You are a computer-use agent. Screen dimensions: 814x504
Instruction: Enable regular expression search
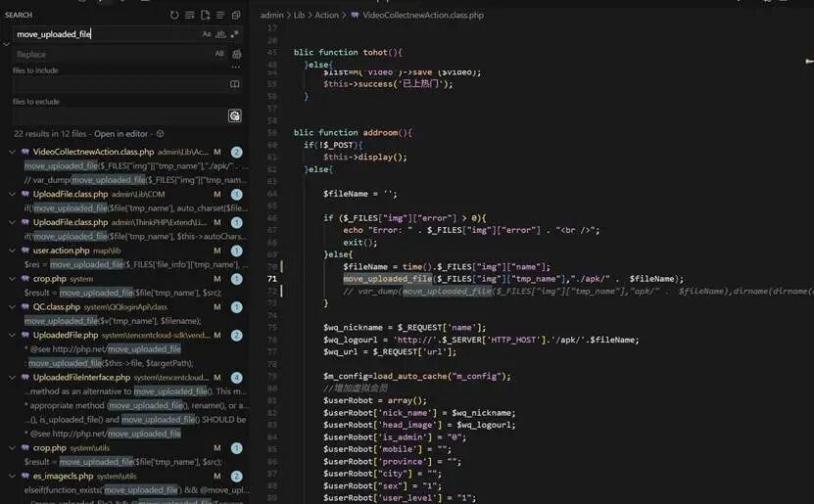[235, 34]
